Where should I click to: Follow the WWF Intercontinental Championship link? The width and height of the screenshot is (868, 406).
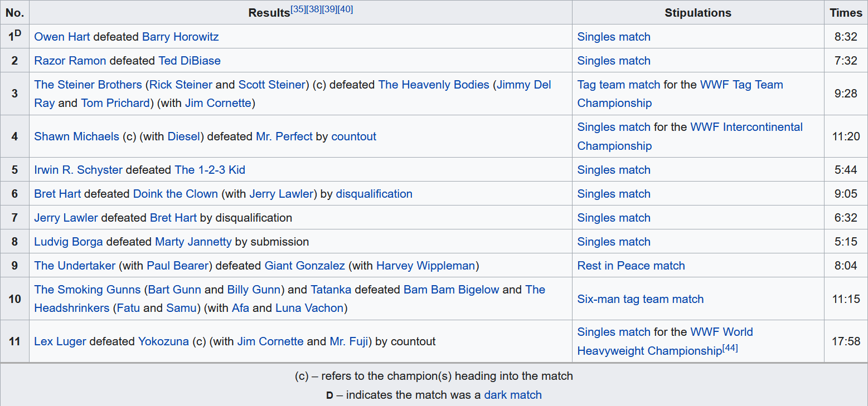click(x=746, y=127)
